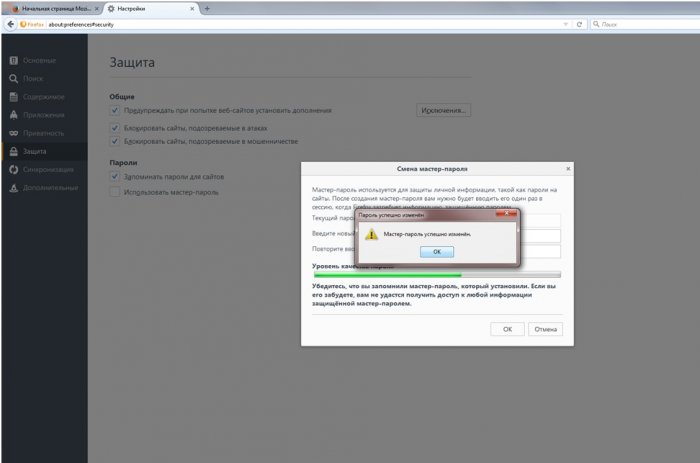
Task: Open a new tab with plus button
Action: 207,7
